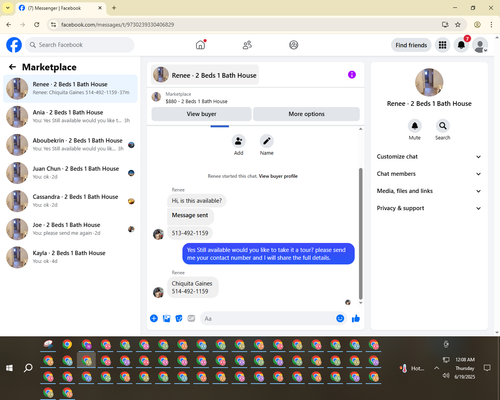The image size is (500, 400).
Task: Open the View buyer profile link
Action: (x=278, y=176)
